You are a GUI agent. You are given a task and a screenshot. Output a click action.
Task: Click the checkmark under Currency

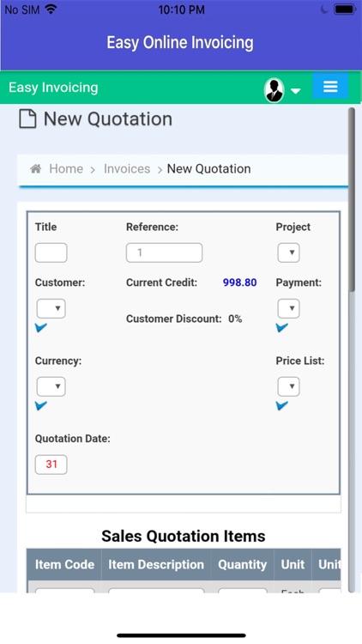(x=41, y=406)
